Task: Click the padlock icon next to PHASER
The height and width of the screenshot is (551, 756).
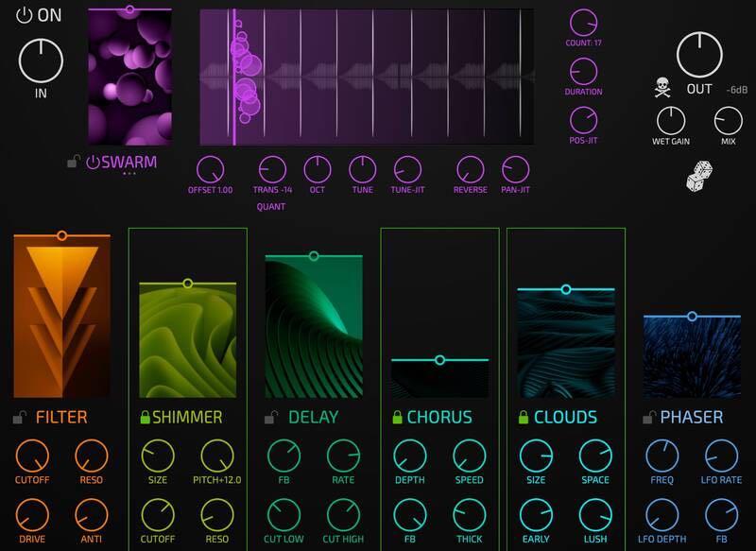Action: pyautogui.click(x=647, y=418)
